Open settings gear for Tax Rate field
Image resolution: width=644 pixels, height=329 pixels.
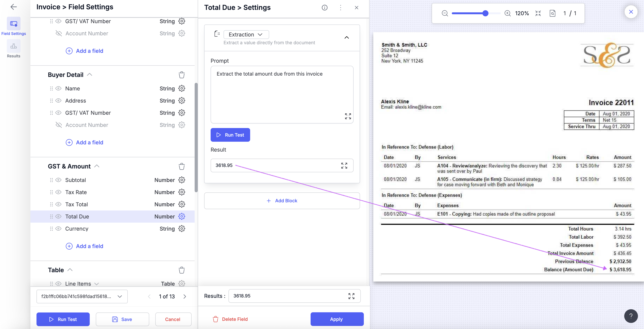pyautogui.click(x=182, y=192)
